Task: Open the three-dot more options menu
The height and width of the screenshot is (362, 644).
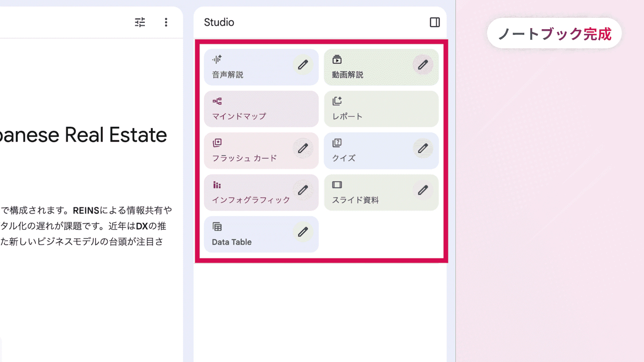Action: tap(166, 22)
